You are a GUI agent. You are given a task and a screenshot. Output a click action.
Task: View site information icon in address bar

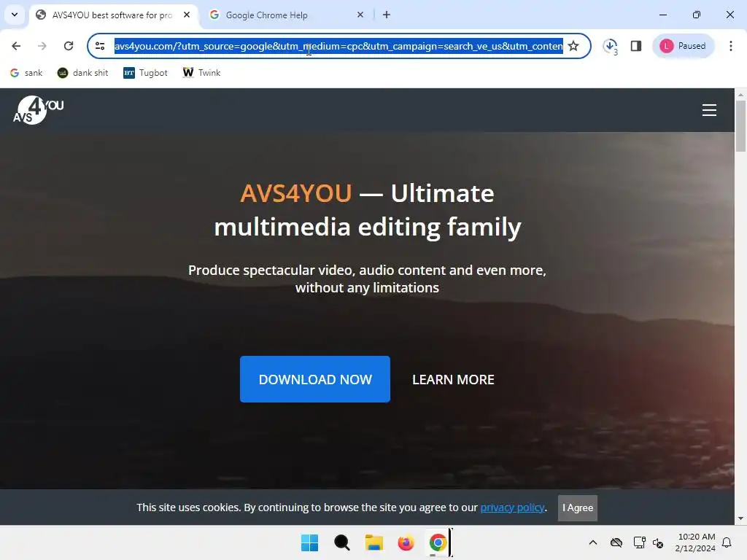[100, 46]
